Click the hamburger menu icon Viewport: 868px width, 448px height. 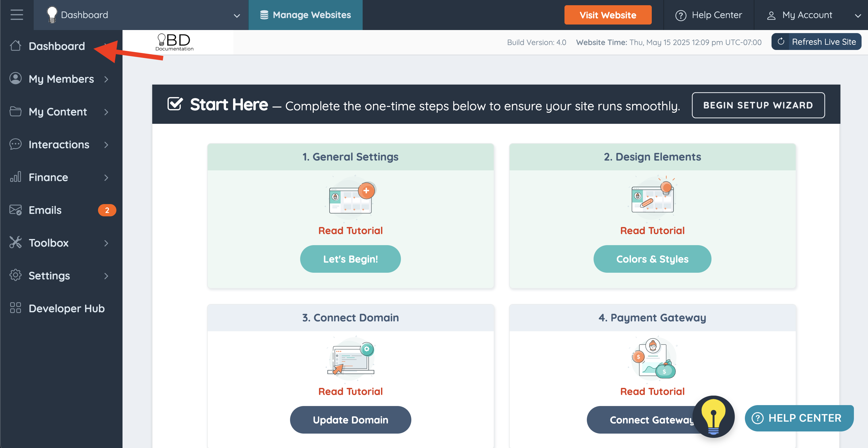[17, 15]
